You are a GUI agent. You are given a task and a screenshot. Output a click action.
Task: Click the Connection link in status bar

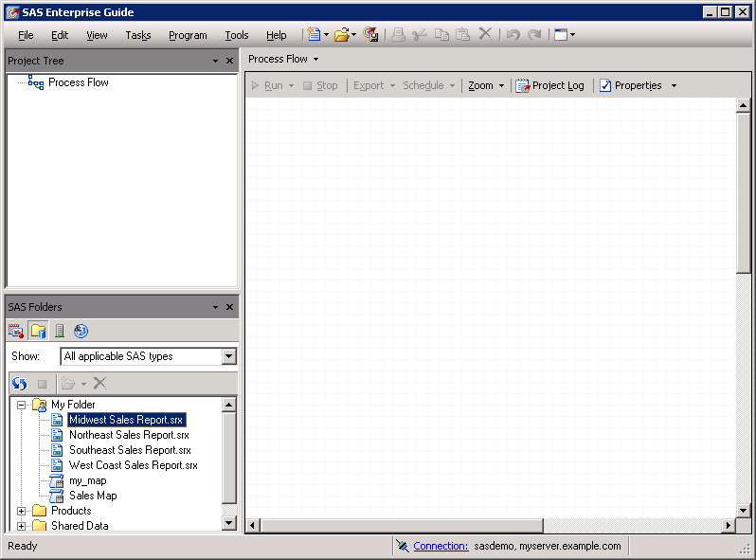pyautogui.click(x=441, y=546)
